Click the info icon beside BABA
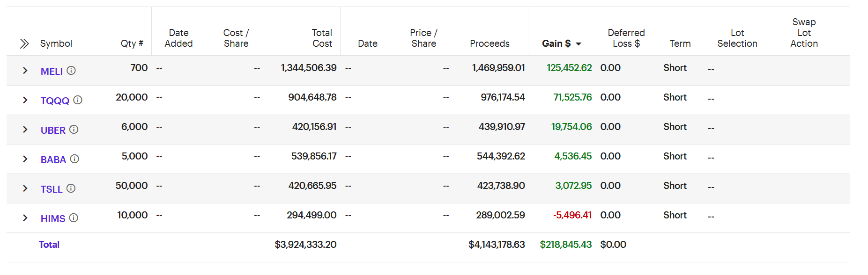The image size is (868, 275). (x=74, y=159)
